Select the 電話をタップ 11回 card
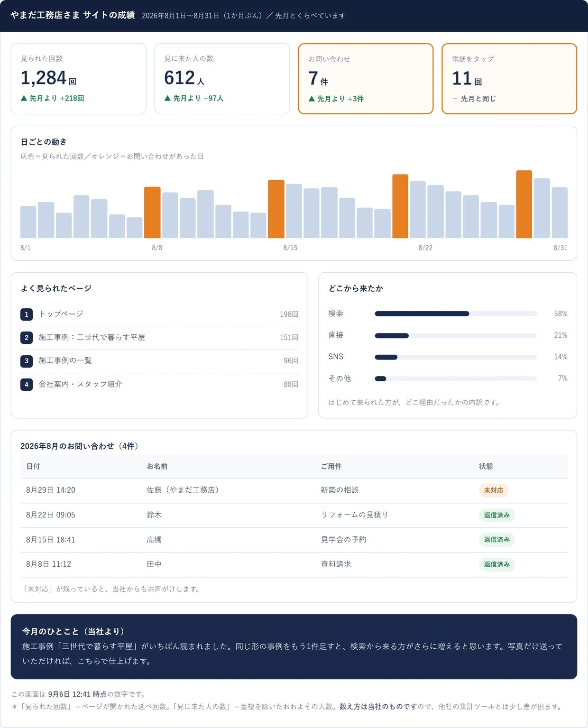Screen dimensions: 588x728 pyautogui.click(x=509, y=79)
